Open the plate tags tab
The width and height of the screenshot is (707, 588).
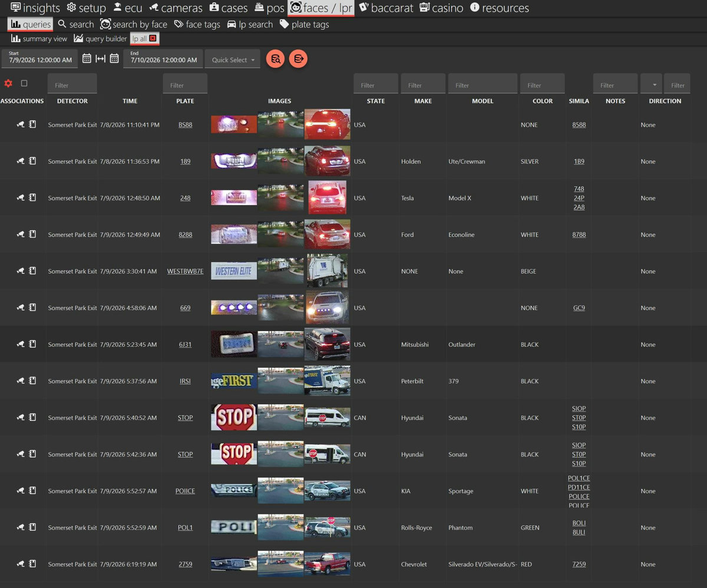click(304, 24)
